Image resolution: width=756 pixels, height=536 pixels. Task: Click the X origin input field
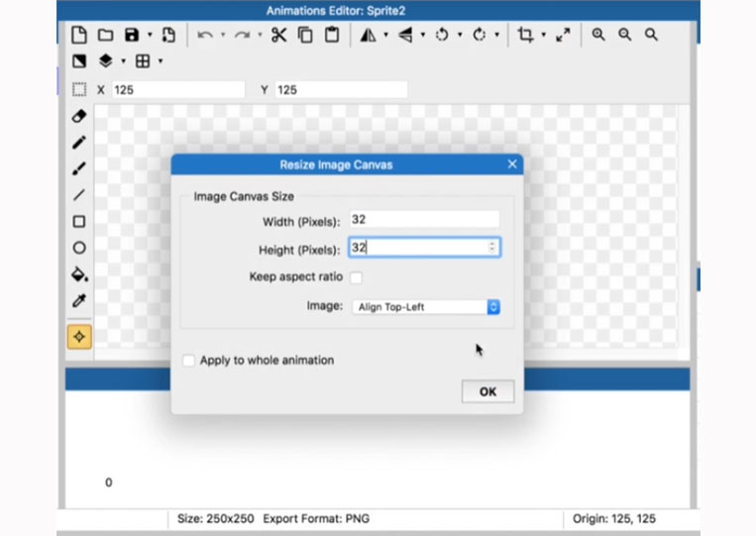click(178, 89)
